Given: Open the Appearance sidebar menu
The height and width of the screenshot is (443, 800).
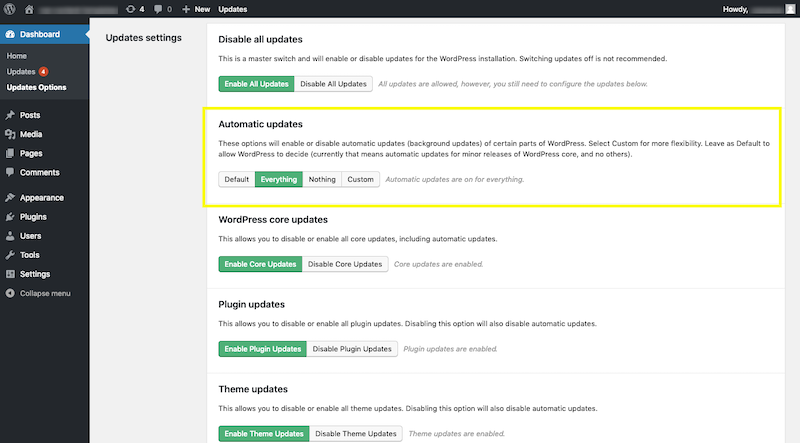Looking at the screenshot, I should tap(40, 198).
